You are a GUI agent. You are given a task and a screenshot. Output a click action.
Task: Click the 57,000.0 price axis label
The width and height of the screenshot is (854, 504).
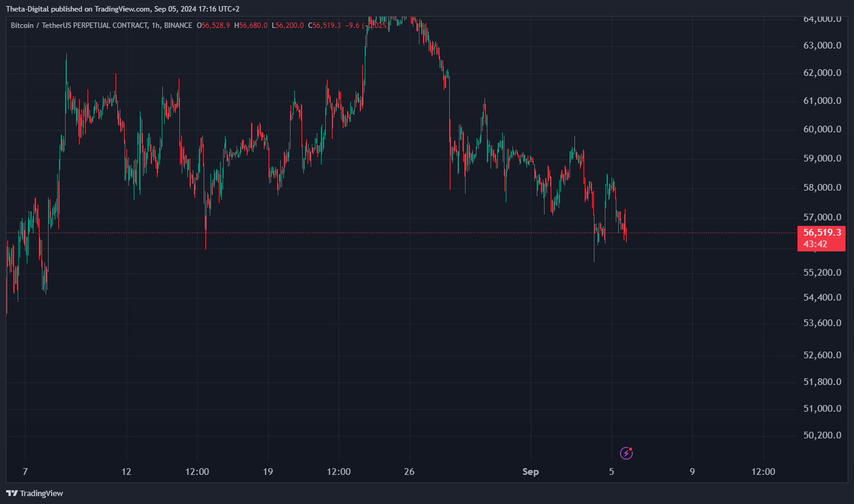click(822, 217)
